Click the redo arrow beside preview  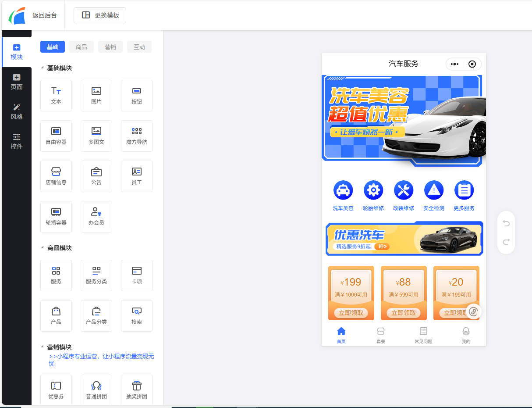click(506, 242)
